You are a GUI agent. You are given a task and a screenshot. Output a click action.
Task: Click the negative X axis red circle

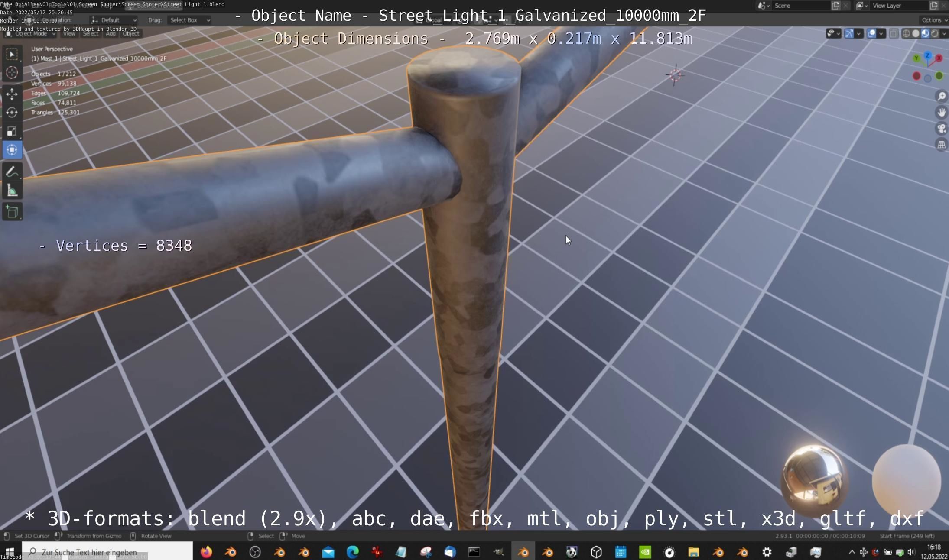click(916, 76)
